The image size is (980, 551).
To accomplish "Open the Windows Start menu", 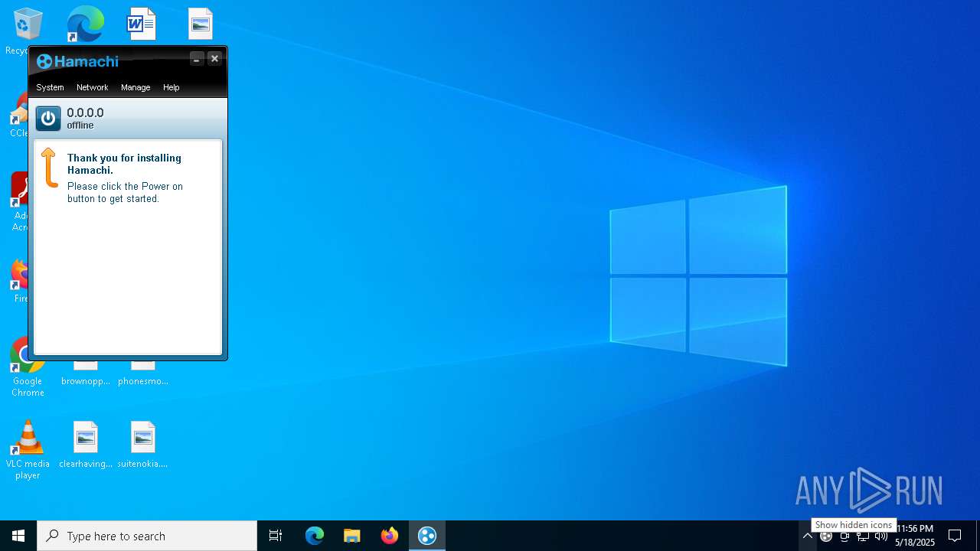I will (18, 536).
